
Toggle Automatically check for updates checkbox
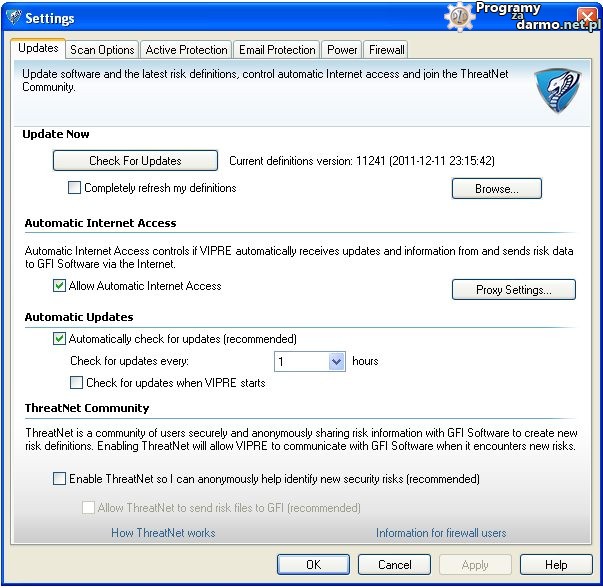coord(59,339)
